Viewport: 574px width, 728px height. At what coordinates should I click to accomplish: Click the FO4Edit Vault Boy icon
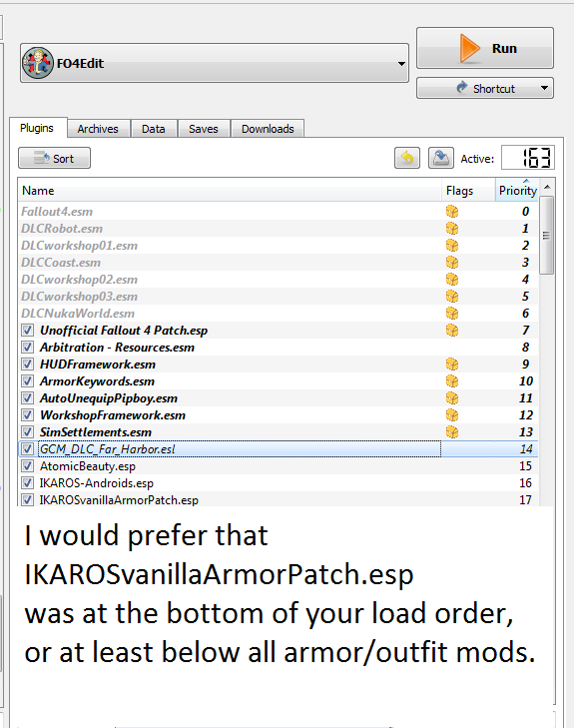point(38,63)
